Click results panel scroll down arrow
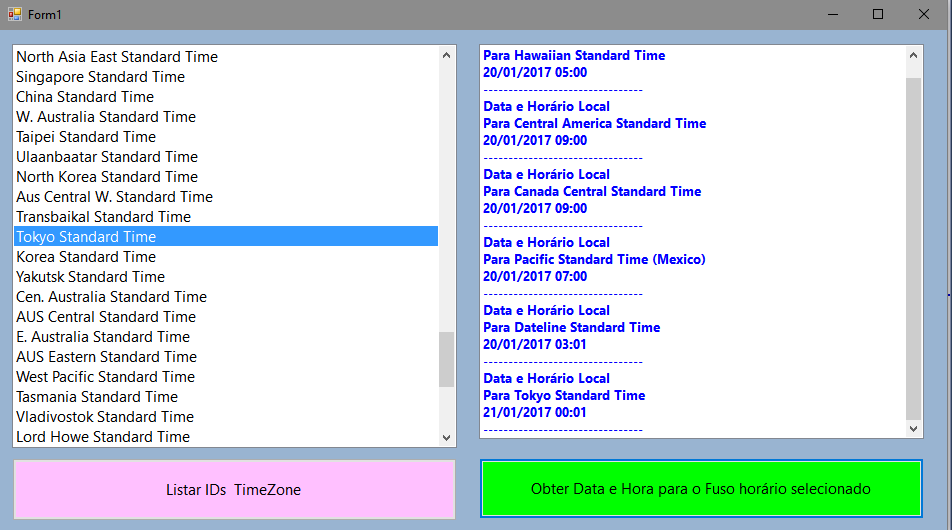Screen dimensions: 952x530 click(914, 429)
